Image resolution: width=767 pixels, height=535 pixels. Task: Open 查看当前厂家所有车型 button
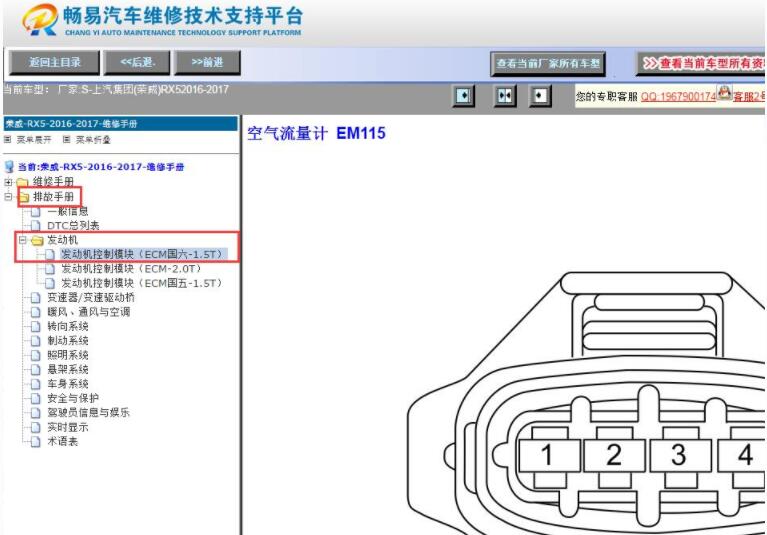[x=548, y=64]
